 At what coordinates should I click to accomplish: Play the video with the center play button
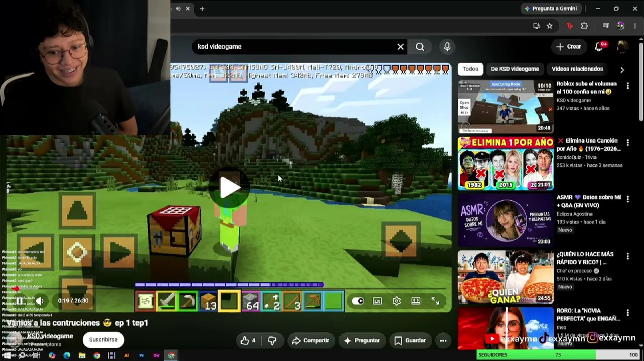point(230,187)
